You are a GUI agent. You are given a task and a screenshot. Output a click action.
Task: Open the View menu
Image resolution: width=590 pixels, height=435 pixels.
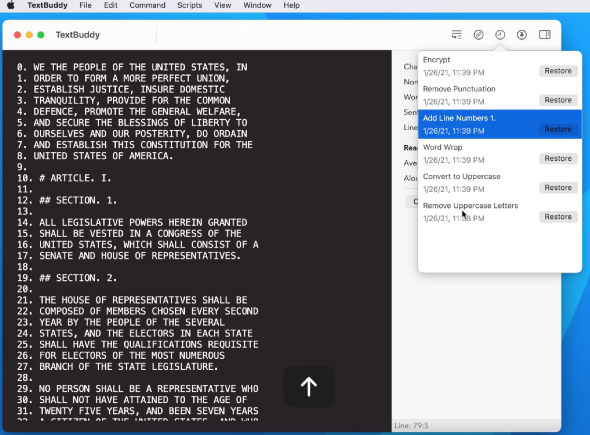[x=223, y=5]
